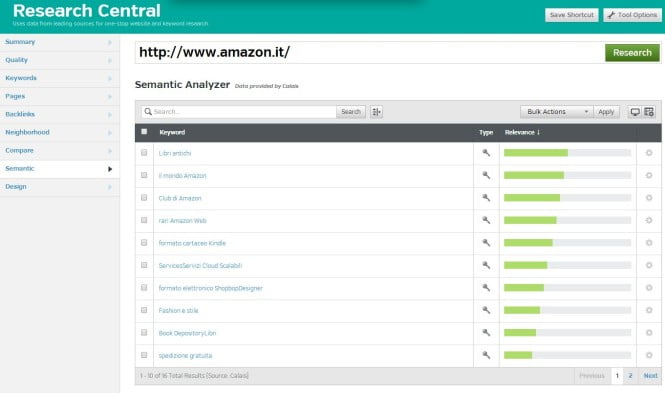Expand the Quality sidebar arrow
665x393 pixels.
tap(109, 61)
